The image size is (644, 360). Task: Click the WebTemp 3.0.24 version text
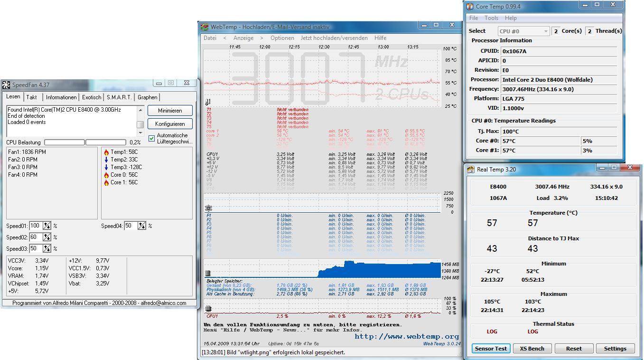tap(442, 343)
